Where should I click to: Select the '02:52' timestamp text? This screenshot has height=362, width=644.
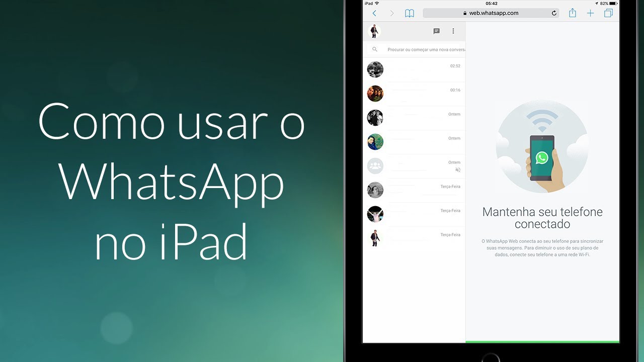455,66
